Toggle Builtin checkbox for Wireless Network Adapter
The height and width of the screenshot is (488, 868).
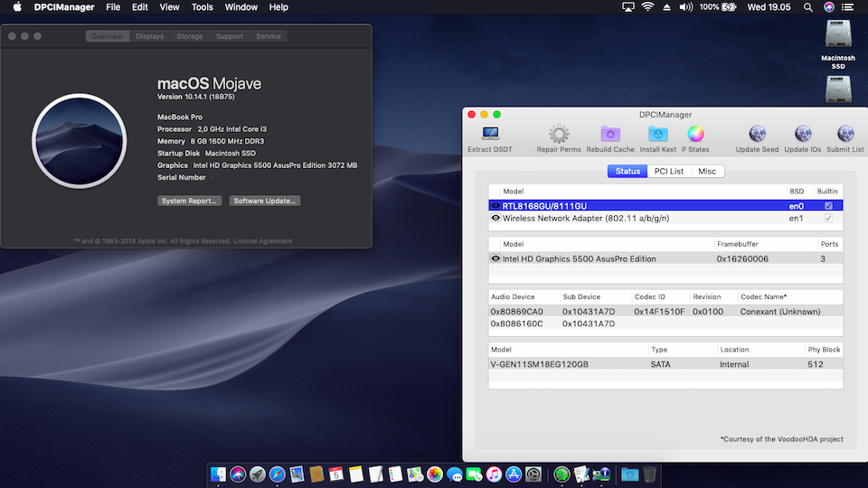pos(828,218)
